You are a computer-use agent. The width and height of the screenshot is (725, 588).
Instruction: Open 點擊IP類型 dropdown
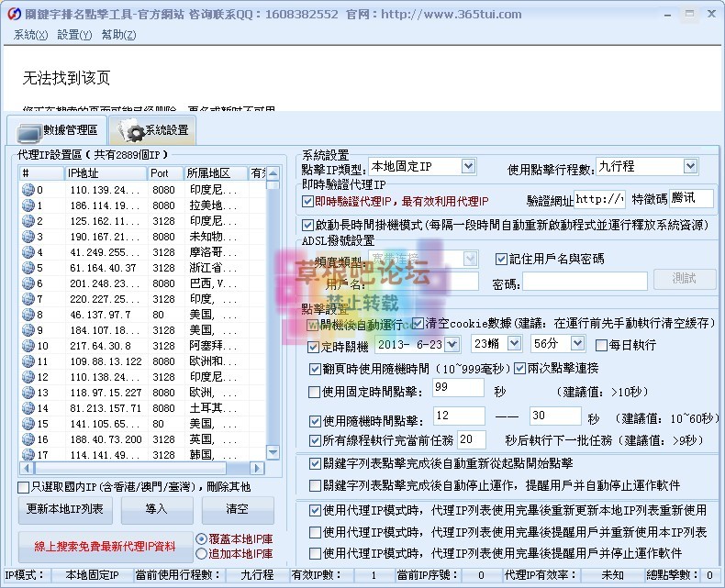(x=468, y=166)
